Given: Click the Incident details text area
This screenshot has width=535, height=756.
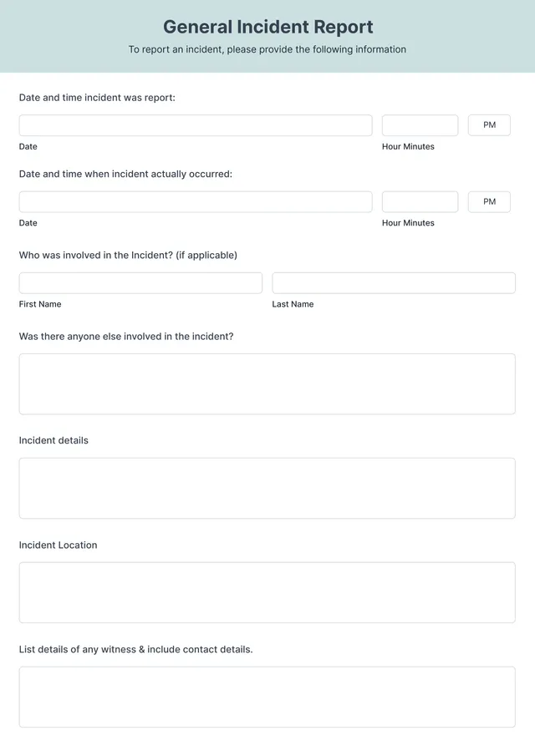Looking at the screenshot, I should coord(267,488).
